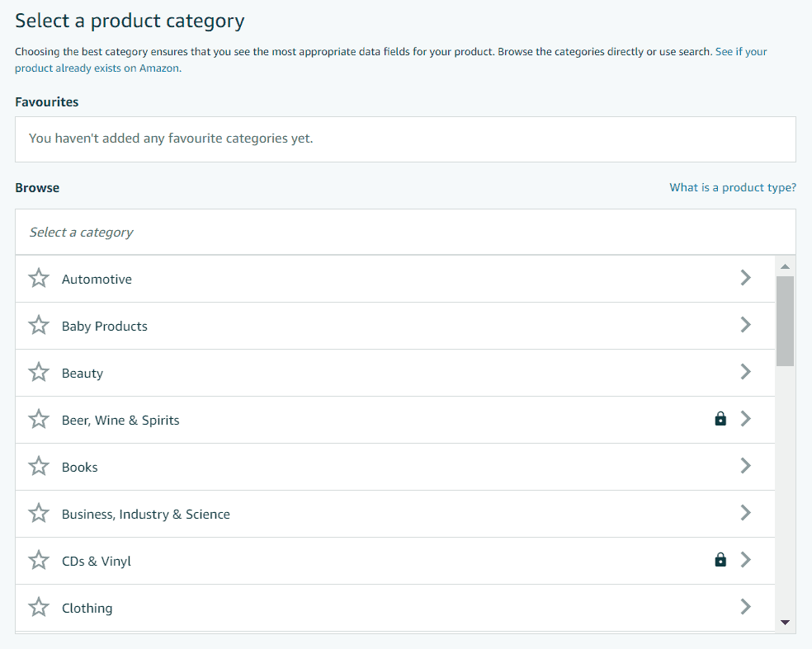The height and width of the screenshot is (649, 812).
Task: Star the Clothing category
Action: 38,607
